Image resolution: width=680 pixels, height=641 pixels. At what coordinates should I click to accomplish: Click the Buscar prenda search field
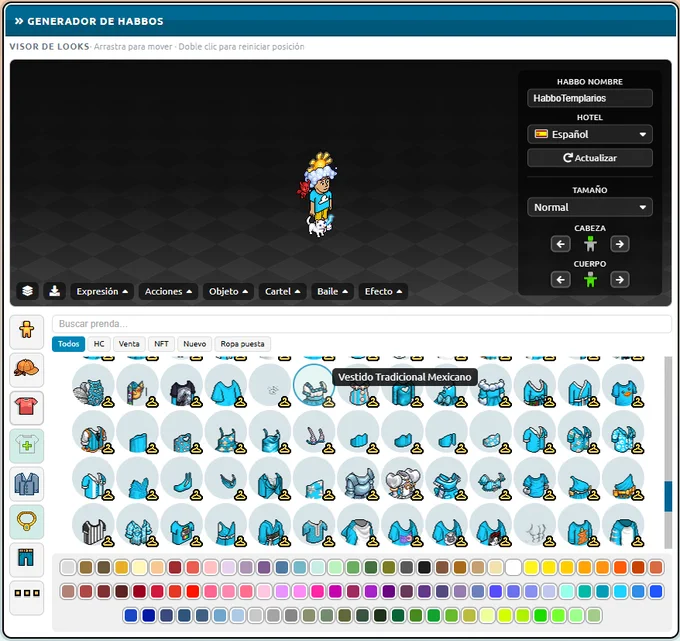pyautogui.click(x=362, y=324)
